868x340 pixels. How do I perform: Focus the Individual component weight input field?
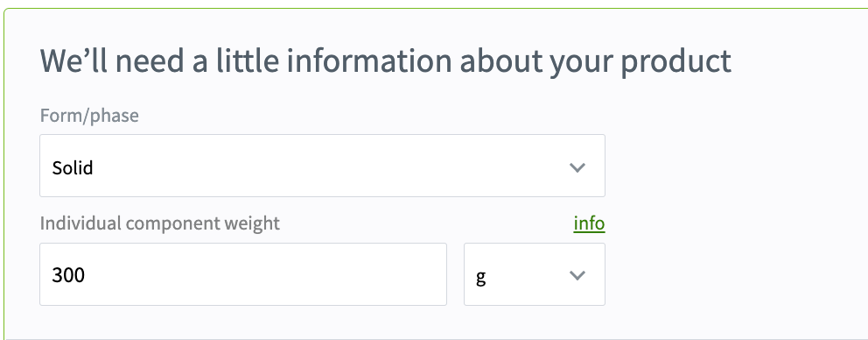click(243, 274)
